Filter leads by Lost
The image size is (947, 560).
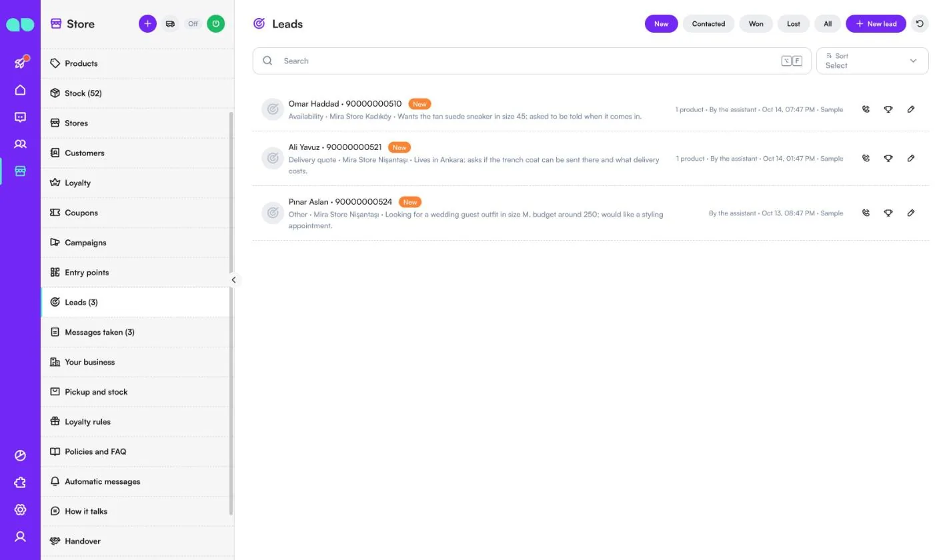point(793,23)
